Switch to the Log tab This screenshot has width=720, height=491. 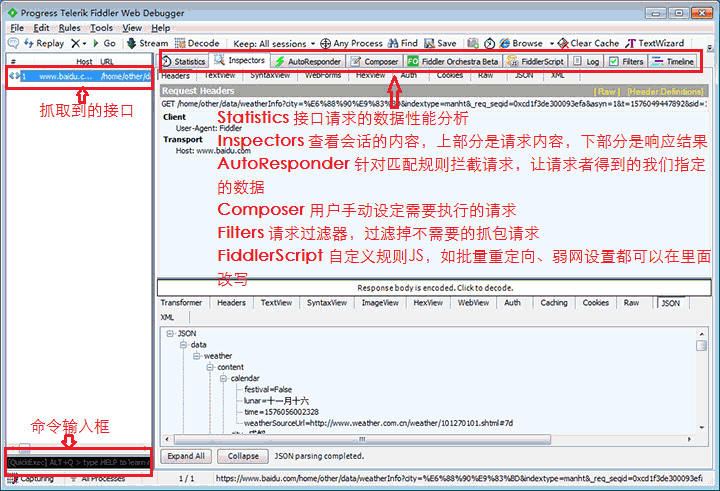[586, 61]
